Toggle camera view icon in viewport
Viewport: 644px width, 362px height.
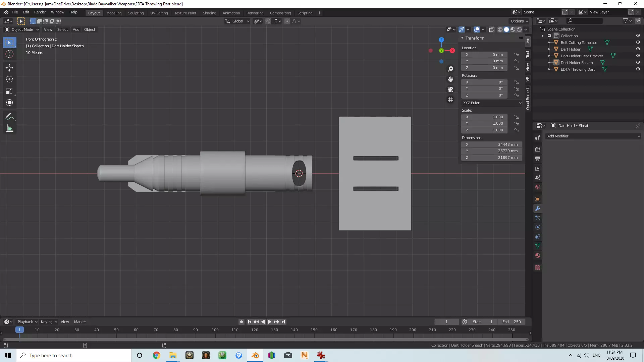[x=450, y=89]
